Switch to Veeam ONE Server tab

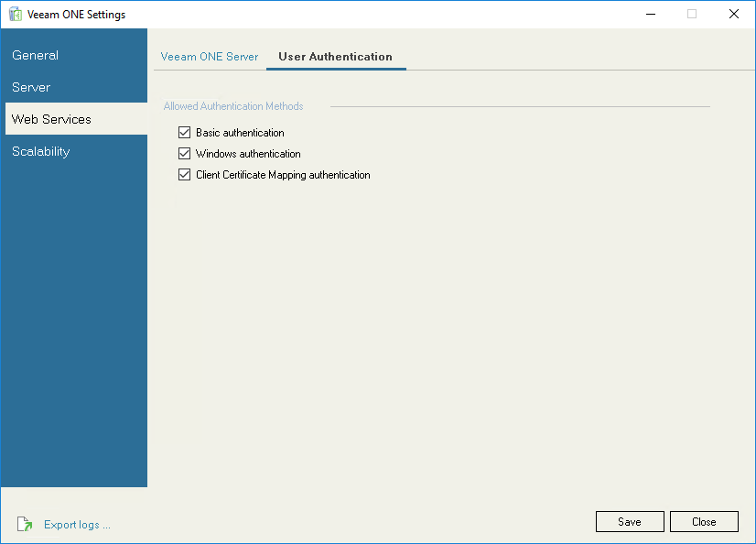(x=210, y=57)
